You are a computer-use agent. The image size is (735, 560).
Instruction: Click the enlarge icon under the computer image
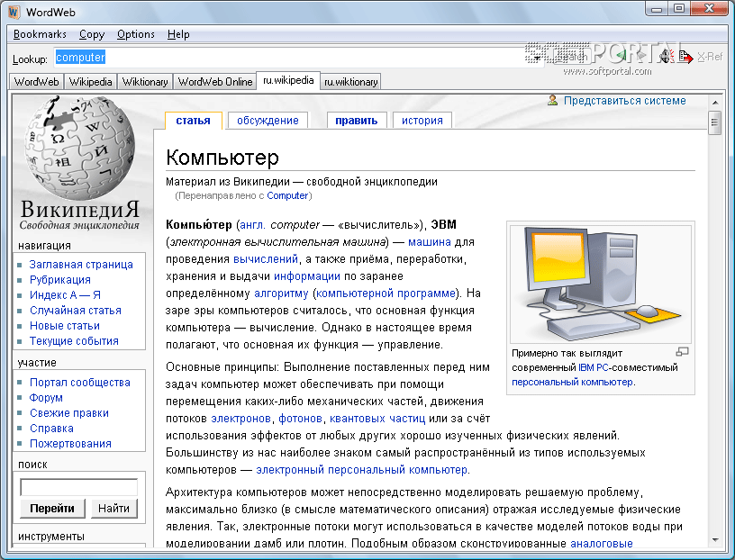click(682, 351)
